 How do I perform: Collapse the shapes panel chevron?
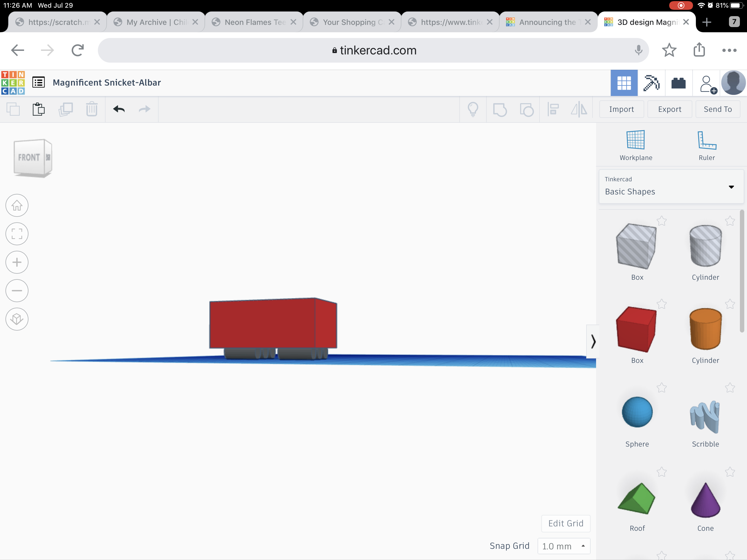pyautogui.click(x=593, y=342)
